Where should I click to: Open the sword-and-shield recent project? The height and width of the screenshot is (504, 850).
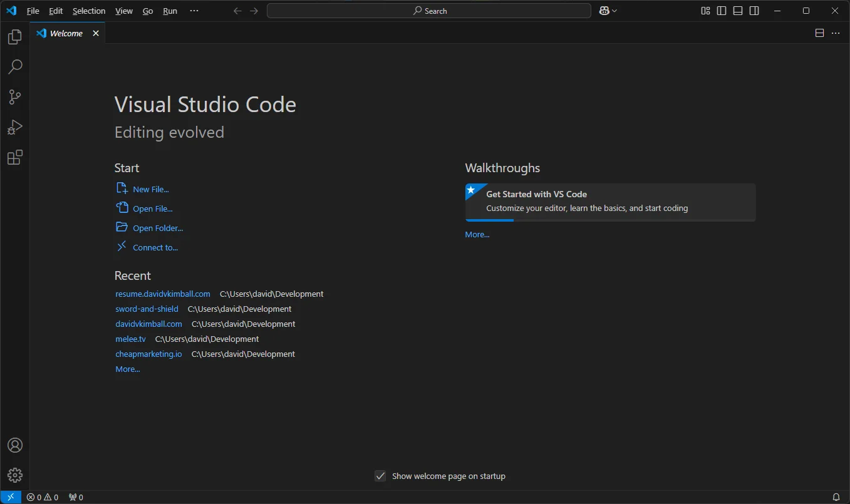tap(147, 309)
